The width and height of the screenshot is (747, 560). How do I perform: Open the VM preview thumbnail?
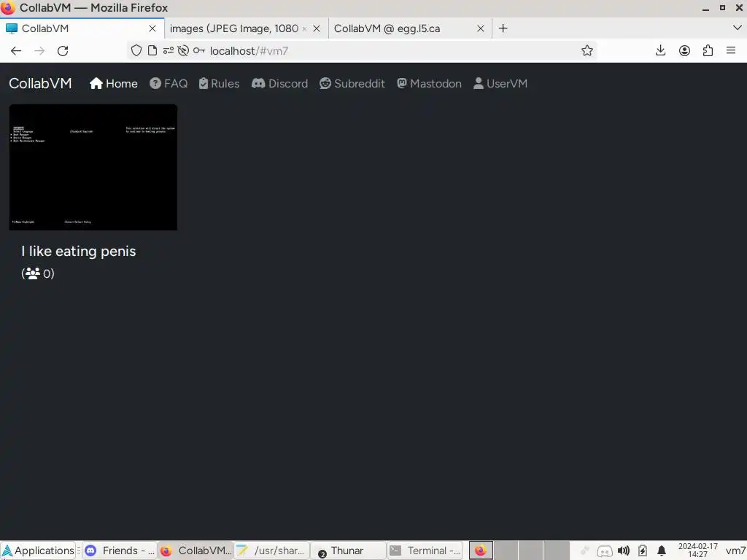93,167
